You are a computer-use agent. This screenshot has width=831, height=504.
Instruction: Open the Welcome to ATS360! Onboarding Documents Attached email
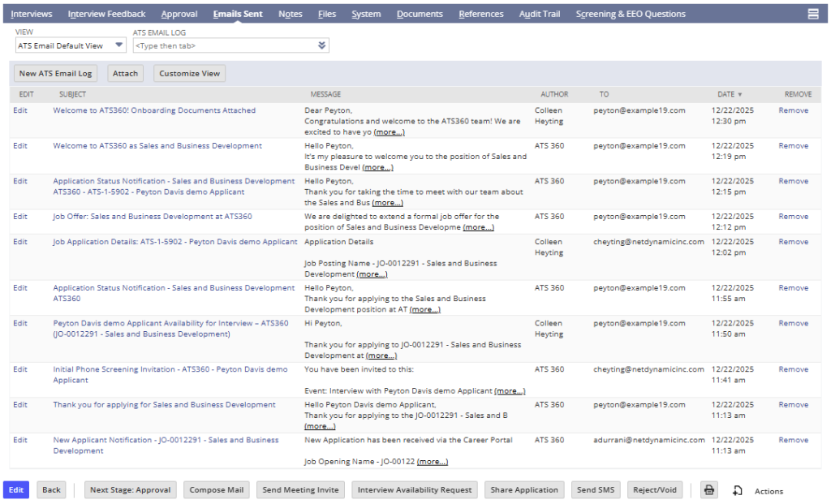(x=154, y=110)
